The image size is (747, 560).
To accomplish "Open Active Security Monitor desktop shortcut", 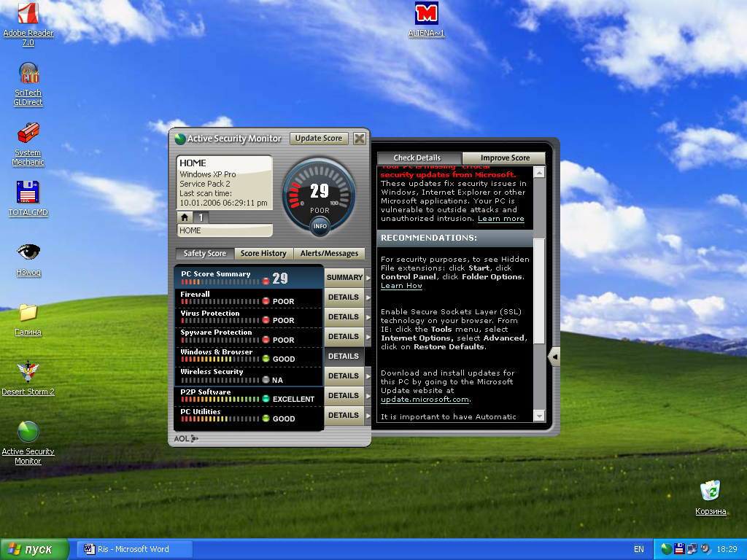I will 28,443.
